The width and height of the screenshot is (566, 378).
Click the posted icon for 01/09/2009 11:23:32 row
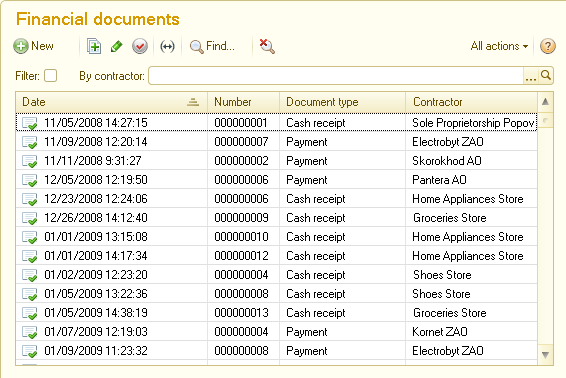(29, 351)
